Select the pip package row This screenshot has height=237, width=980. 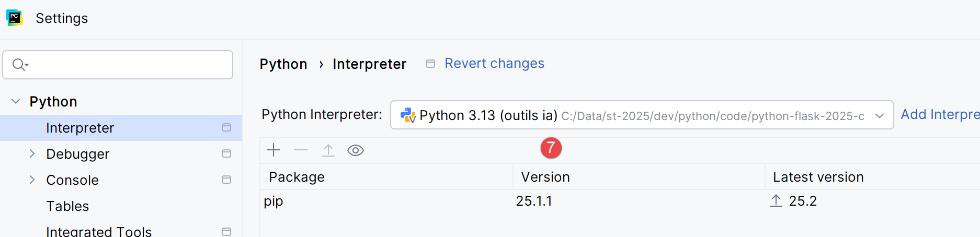pyautogui.click(x=387, y=201)
